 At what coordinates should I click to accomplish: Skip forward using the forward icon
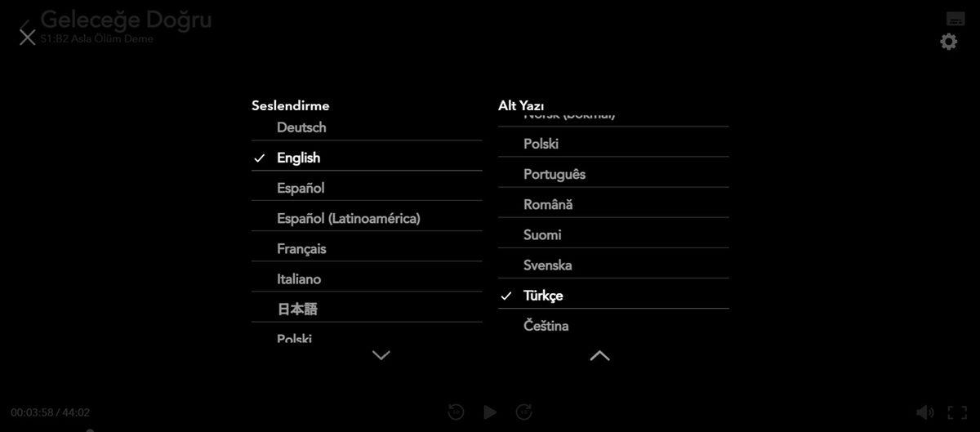click(524, 412)
